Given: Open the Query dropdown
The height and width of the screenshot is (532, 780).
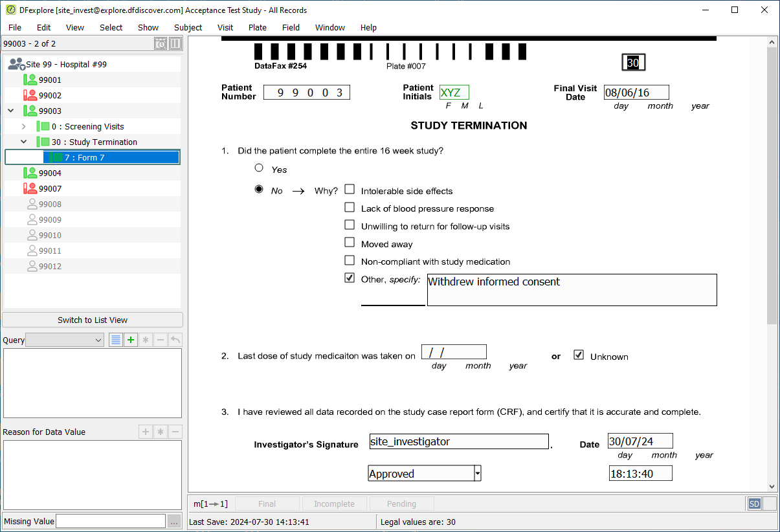Looking at the screenshot, I should 65,340.
